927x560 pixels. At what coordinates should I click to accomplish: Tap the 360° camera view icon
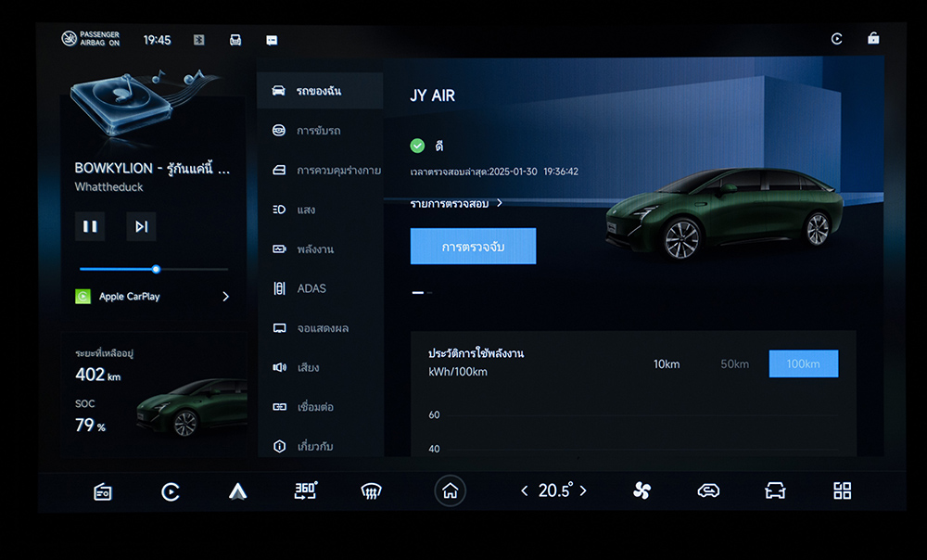305,490
